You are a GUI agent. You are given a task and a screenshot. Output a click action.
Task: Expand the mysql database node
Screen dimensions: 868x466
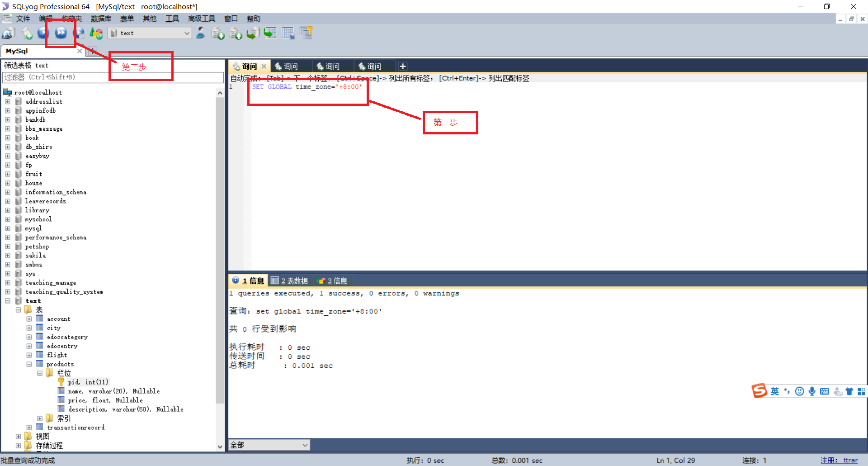[x=8, y=228]
